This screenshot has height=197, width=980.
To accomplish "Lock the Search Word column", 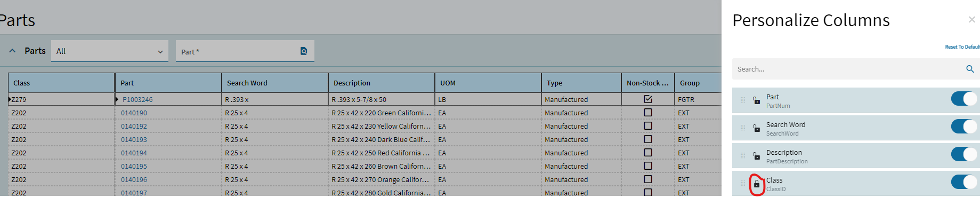I will coord(756,128).
